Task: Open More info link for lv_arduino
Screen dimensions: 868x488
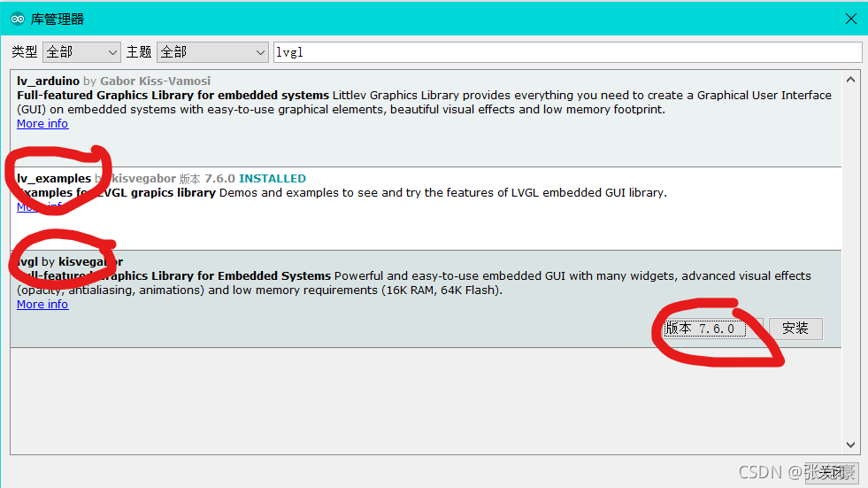Action: [42, 123]
